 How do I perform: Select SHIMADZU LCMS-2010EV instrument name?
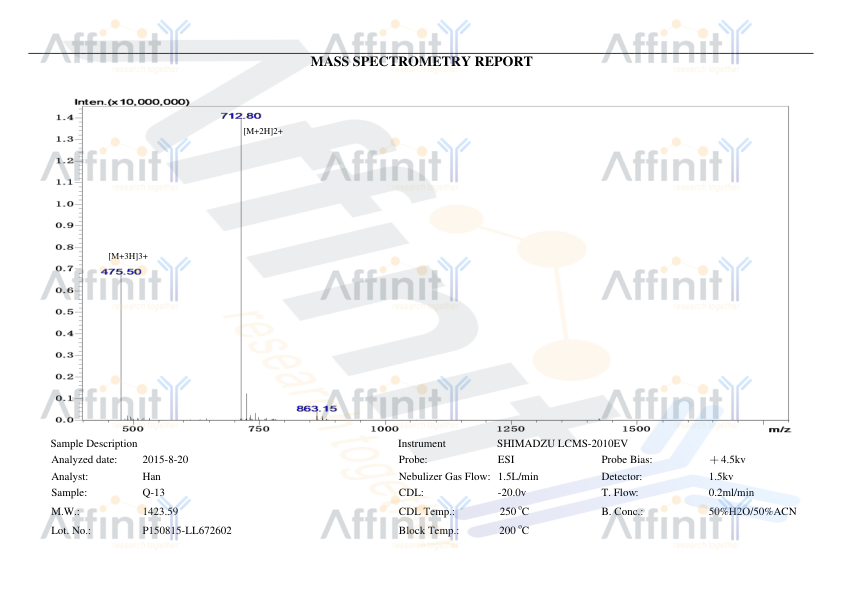point(562,444)
